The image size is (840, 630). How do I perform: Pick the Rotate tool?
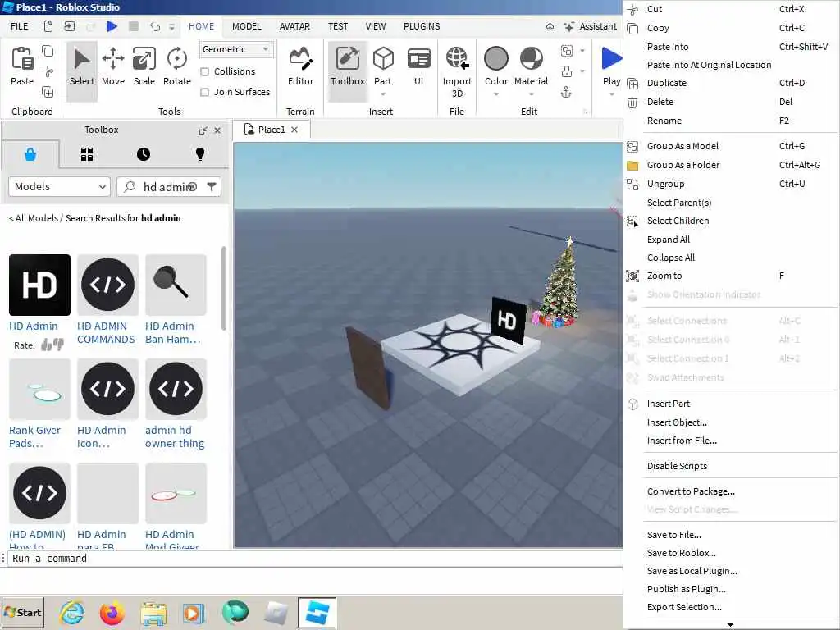tap(177, 67)
